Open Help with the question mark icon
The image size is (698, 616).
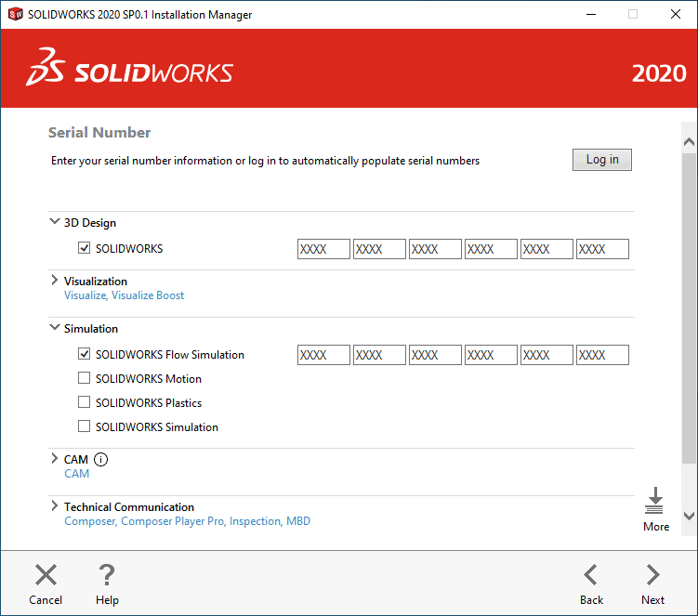(107, 575)
